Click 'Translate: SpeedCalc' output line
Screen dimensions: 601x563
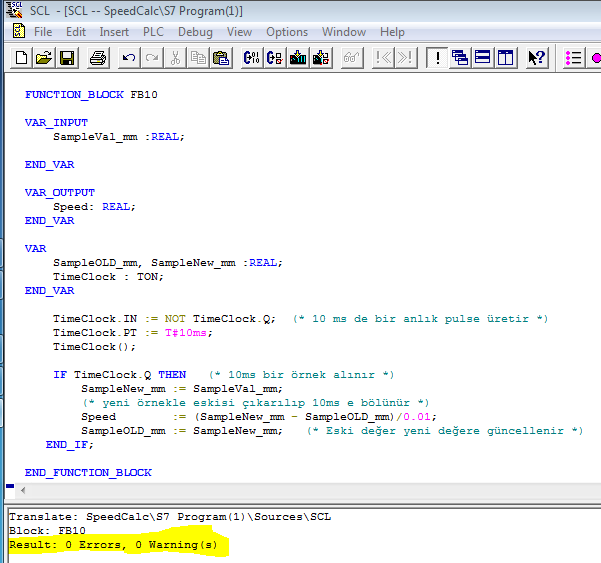pos(170,517)
